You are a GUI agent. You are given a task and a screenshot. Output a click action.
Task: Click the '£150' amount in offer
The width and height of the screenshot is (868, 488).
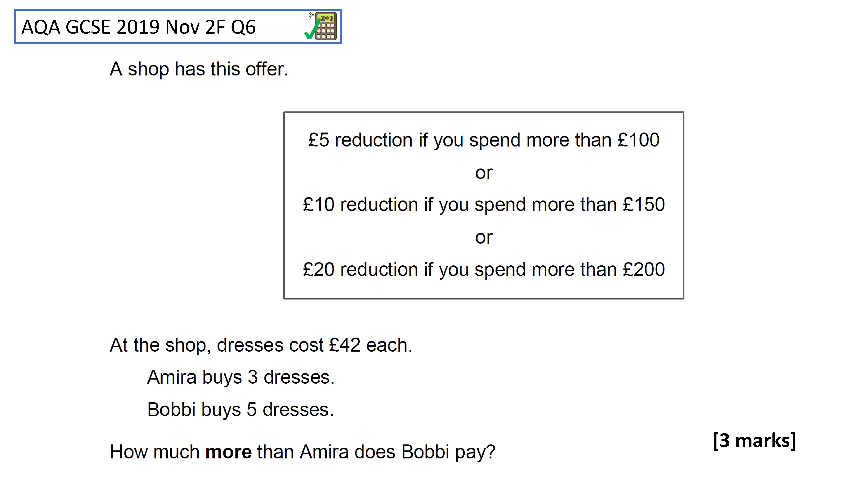[x=644, y=204]
